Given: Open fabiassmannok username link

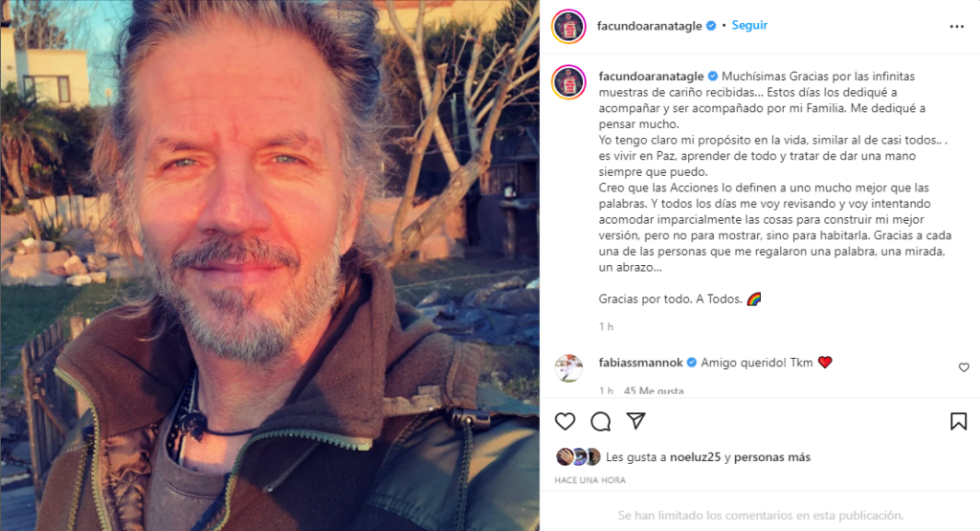Looking at the screenshot, I should coord(640,363).
